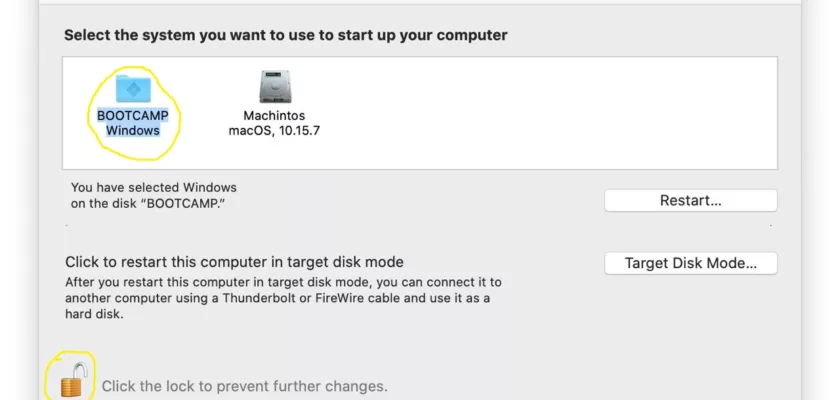Select the Machintos hard drive icon
The height and width of the screenshot is (400, 840).
275,87
